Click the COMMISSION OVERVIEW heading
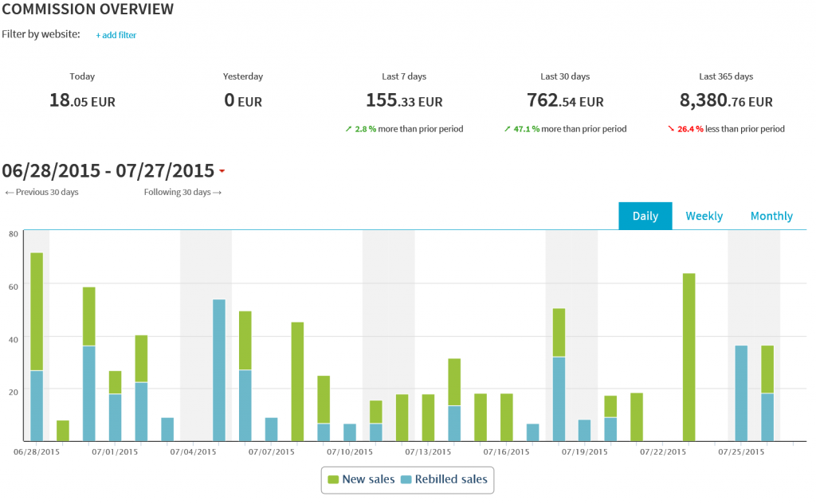The width and height of the screenshot is (816, 504). point(88,10)
